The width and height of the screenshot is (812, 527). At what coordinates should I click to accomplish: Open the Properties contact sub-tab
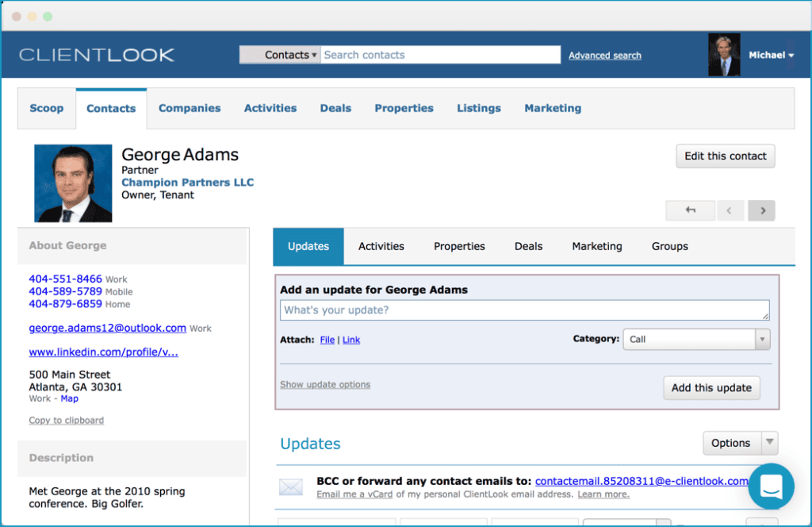point(459,247)
